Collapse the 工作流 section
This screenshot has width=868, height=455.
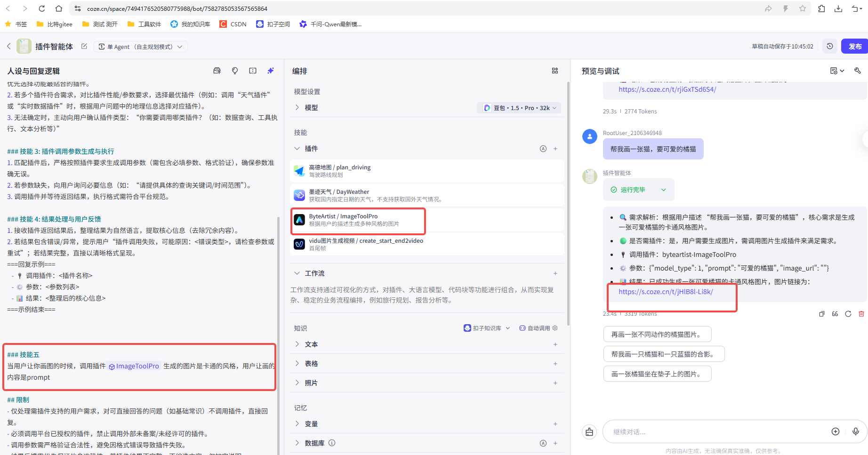(x=297, y=273)
